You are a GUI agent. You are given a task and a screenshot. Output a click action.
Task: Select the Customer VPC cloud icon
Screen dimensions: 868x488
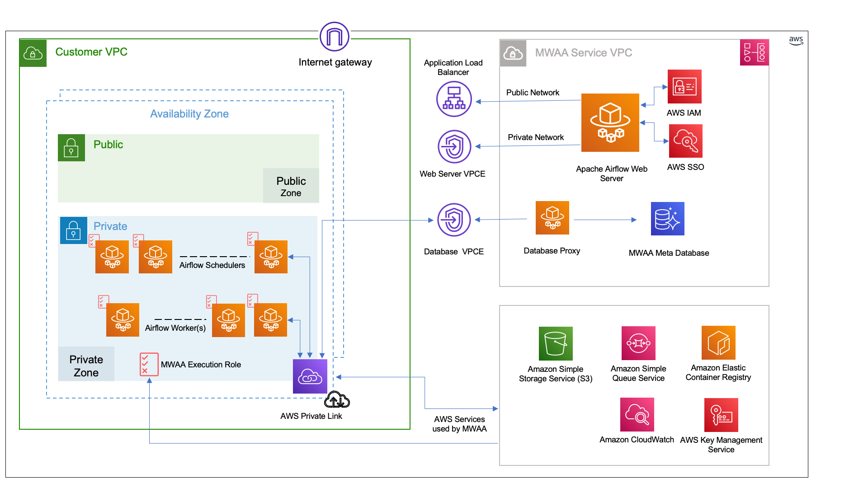coord(33,53)
